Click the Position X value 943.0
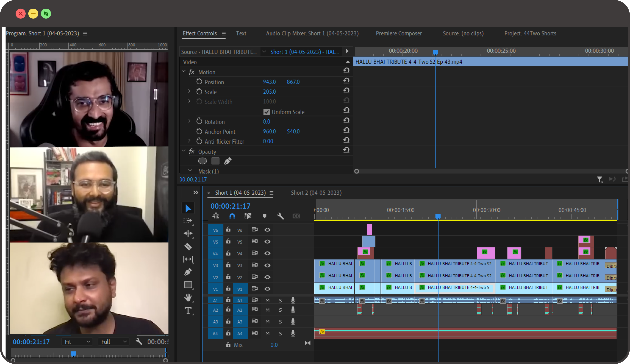630x364 pixels. point(269,82)
